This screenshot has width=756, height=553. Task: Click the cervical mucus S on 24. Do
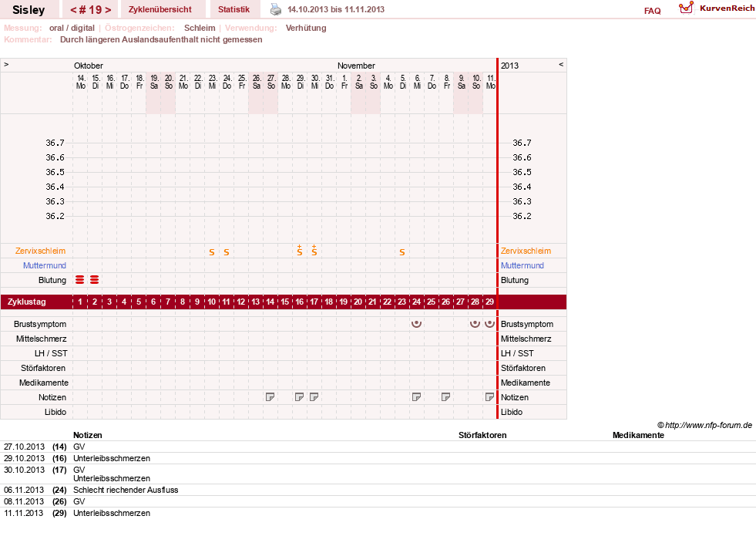click(x=226, y=252)
